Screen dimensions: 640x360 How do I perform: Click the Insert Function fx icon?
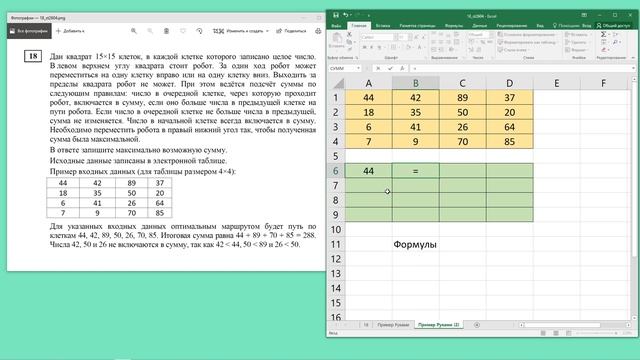pyautogui.click(x=402, y=68)
